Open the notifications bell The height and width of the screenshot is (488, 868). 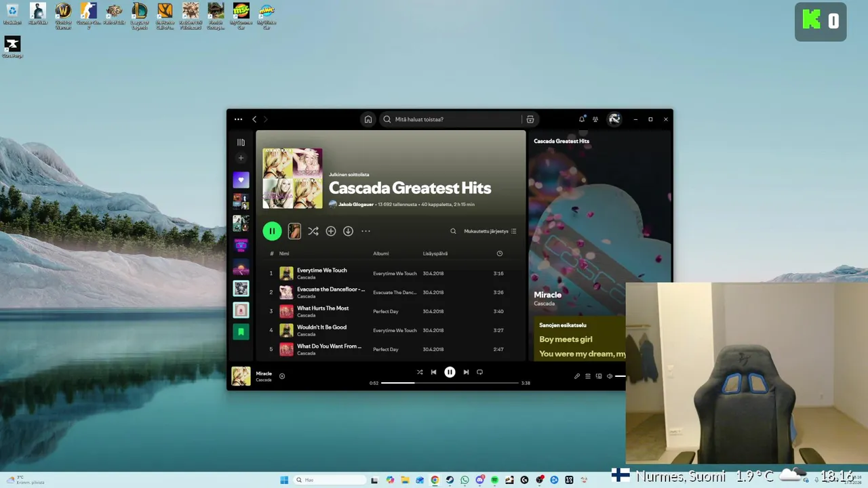click(582, 119)
